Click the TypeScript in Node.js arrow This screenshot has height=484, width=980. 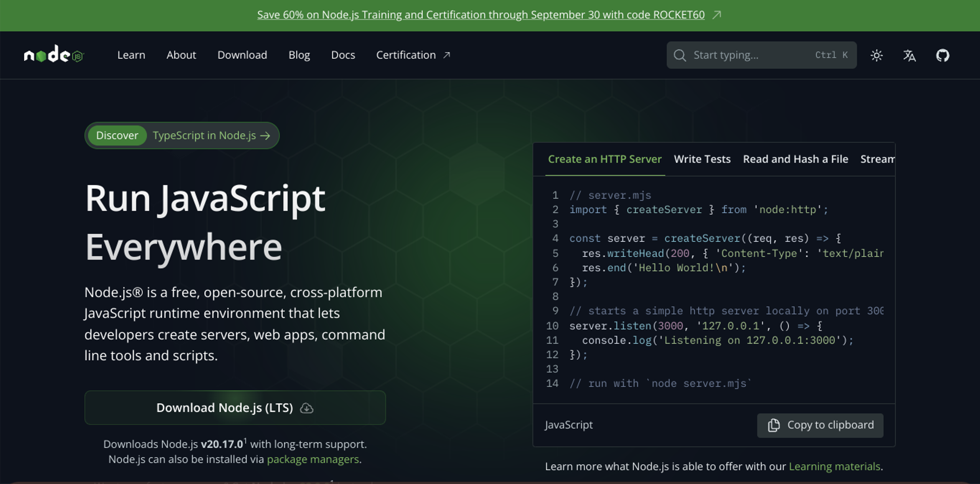tap(265, 136)
